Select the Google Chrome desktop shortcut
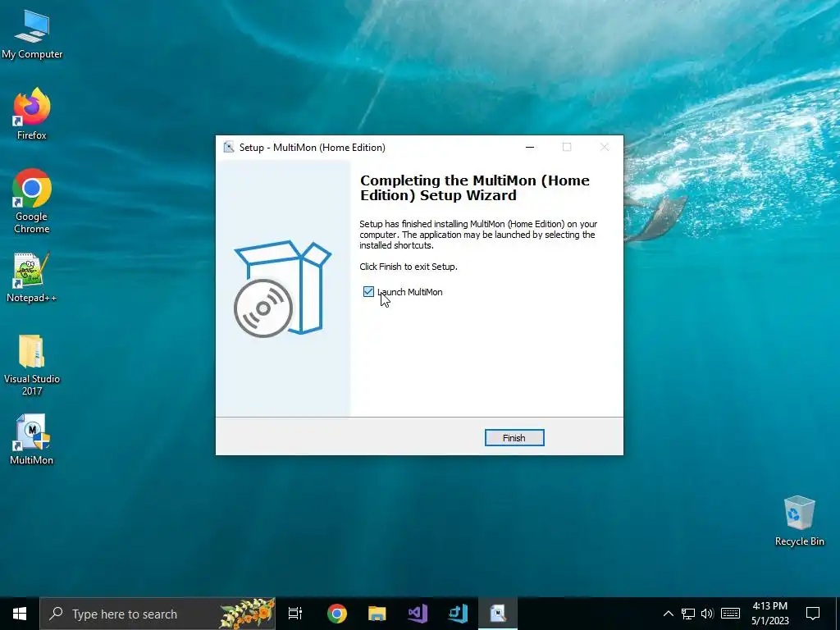 click(32, 202)
